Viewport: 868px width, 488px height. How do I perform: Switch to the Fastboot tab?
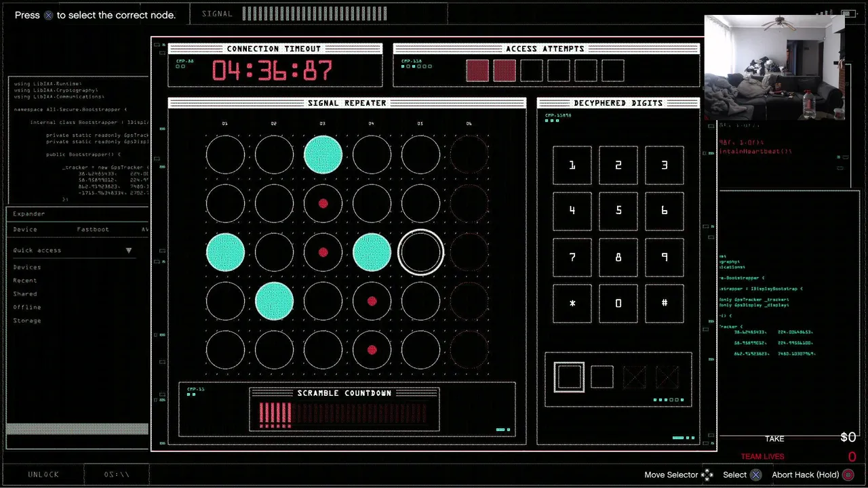[93, 230]
